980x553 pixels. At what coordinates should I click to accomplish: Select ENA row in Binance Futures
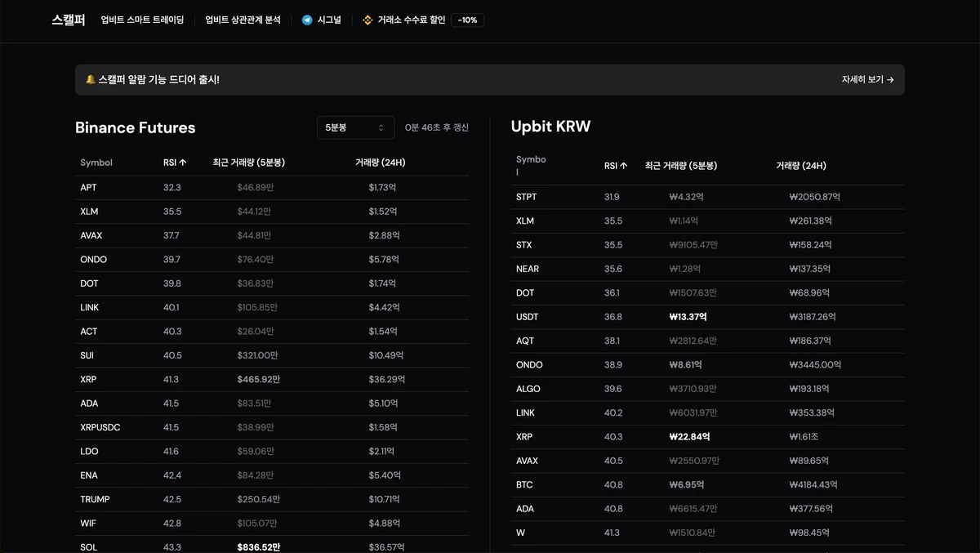tap(272, 475)
